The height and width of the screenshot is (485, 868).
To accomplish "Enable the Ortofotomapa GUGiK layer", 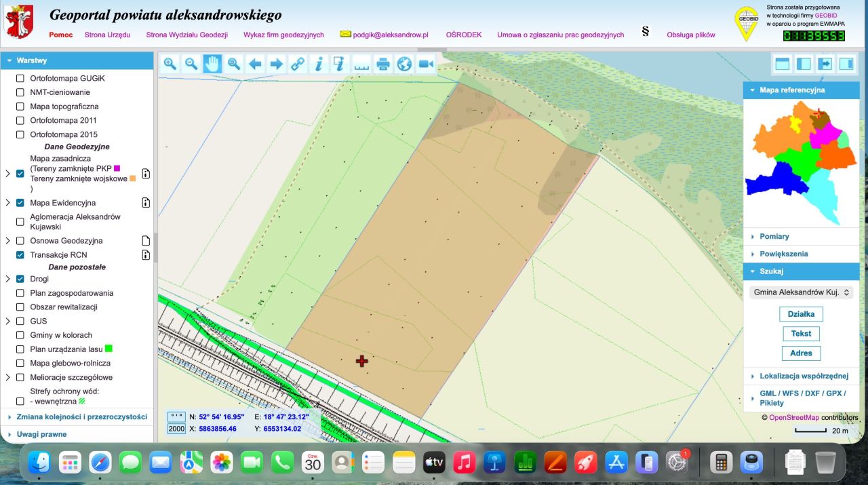I will click(x=20, y=78).
